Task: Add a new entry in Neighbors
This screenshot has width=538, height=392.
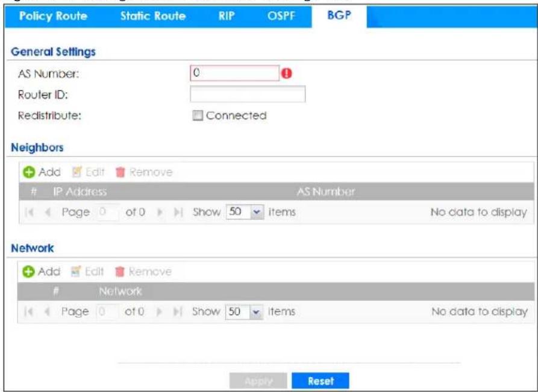Action: tap(42, 172)
